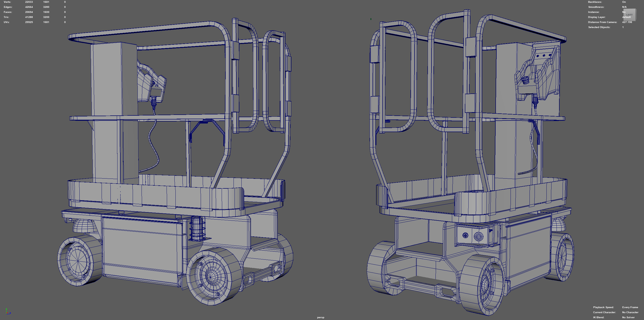Click the Playback Speed label
Screen dimensions: 644x320
coord(604,307)
